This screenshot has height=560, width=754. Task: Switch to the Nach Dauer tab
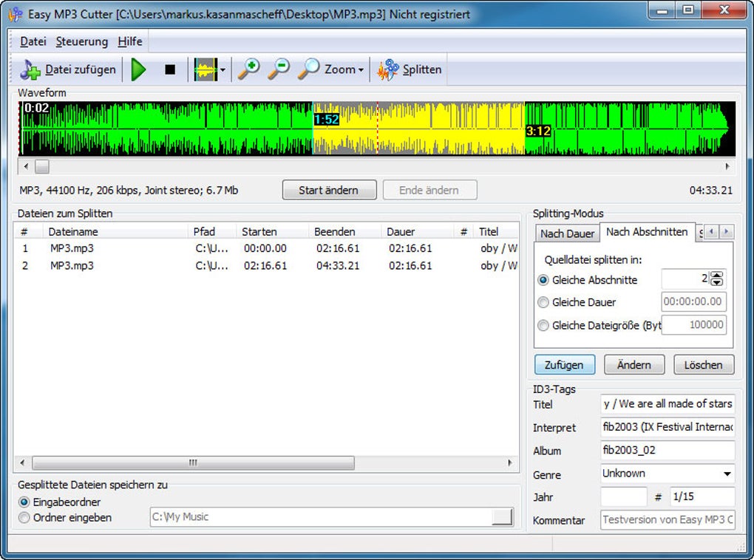(x=567, y=233)
